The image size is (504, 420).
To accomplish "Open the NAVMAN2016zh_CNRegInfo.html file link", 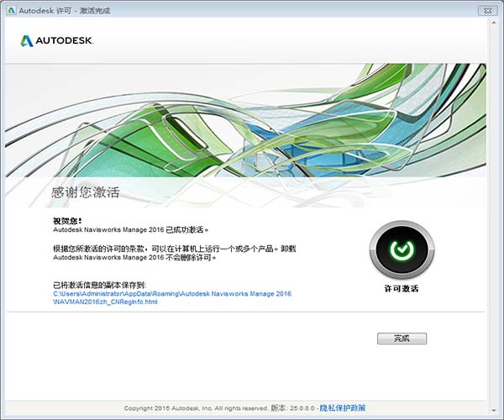I will [105, 302].
